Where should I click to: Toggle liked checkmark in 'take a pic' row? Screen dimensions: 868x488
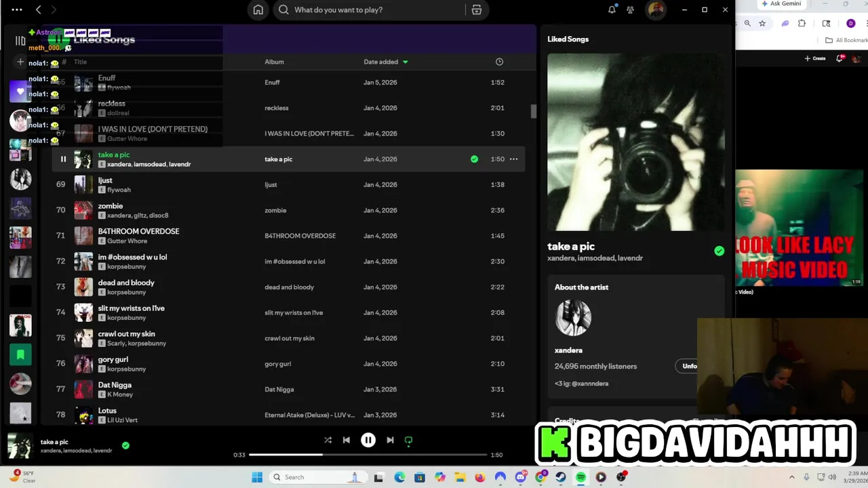[x=474, y=159]
